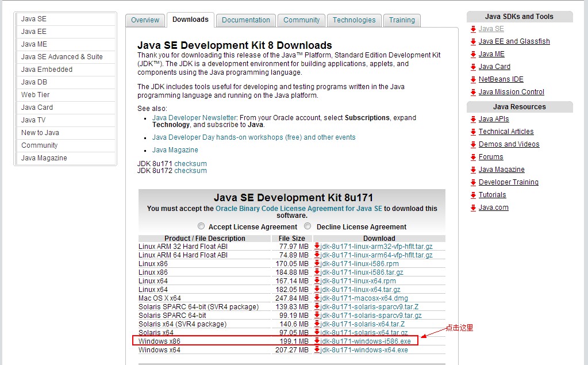Click download icon for solaris-x64.tar.Z
This screenshot has height=365, width=588.
click(317, 324)
